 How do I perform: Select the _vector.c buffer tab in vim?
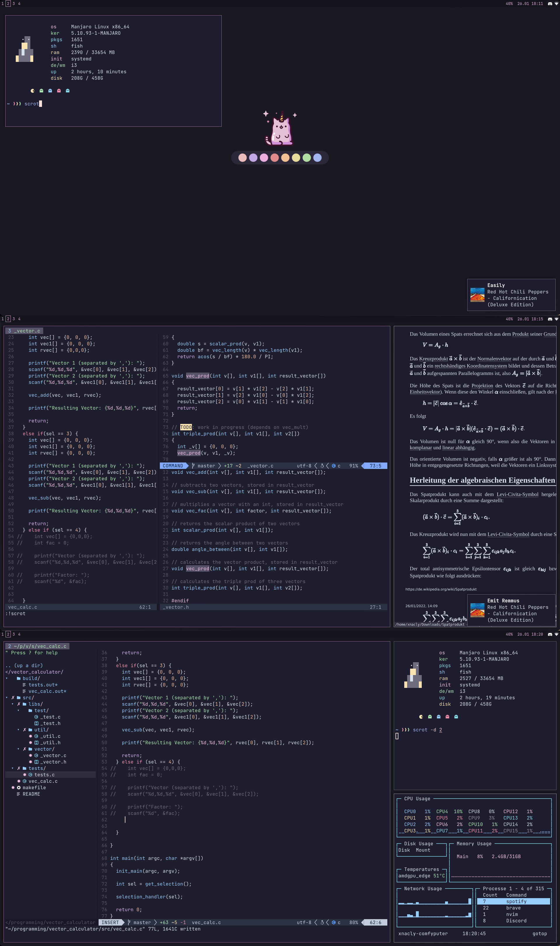24,331
